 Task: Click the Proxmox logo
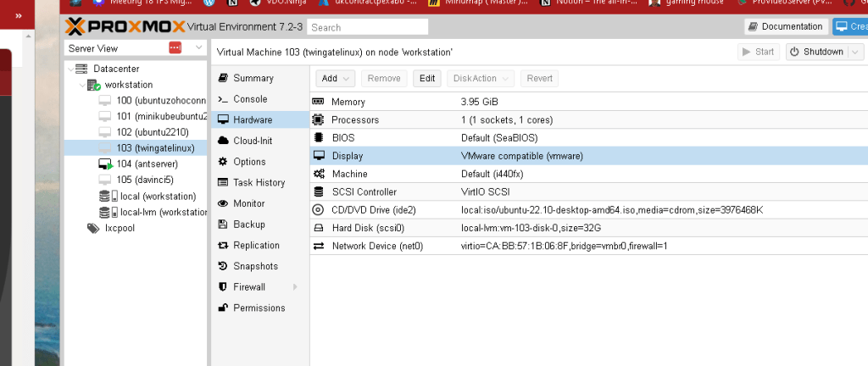pyautogui.click(x=125, y=26)
